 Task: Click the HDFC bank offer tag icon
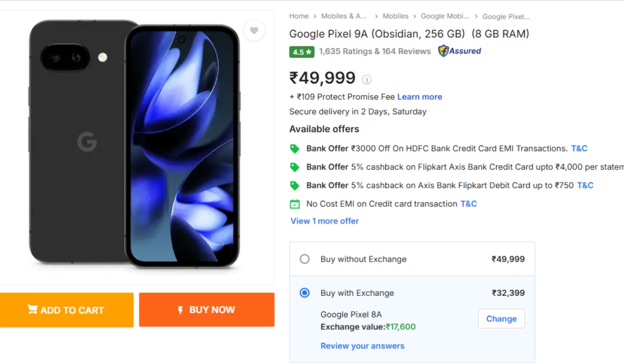pyautogui.click(x=295, y=149)
